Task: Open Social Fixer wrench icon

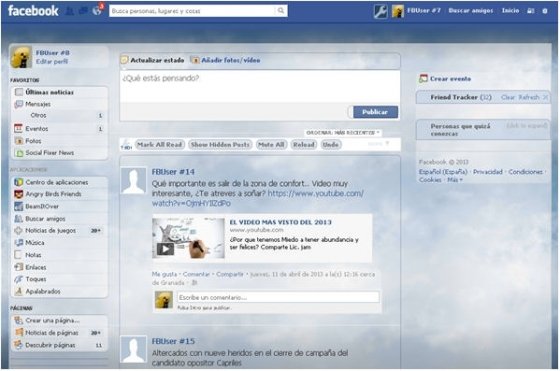Action: click(380, 11)
